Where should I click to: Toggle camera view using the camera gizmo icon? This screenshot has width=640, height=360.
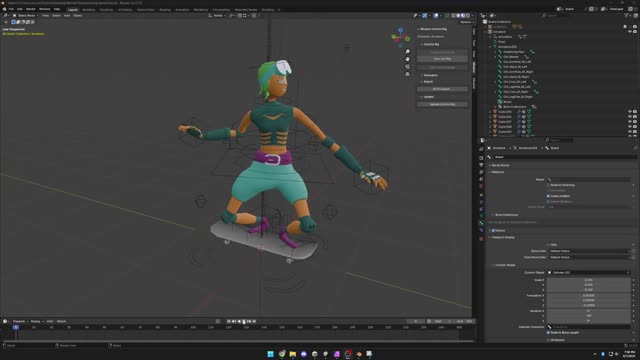[407, 67]
